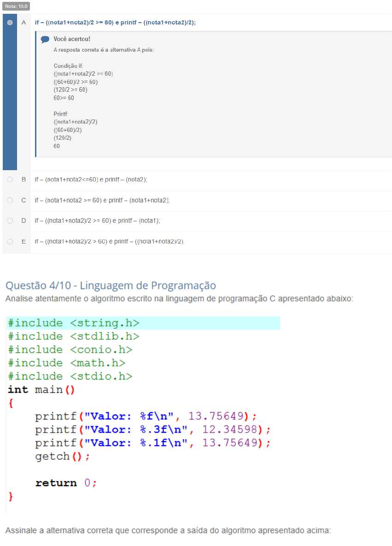The width and height of the screenshot is (392, 546).
Task: Select alternative E radio button
Action: click(x=10, y=241)
